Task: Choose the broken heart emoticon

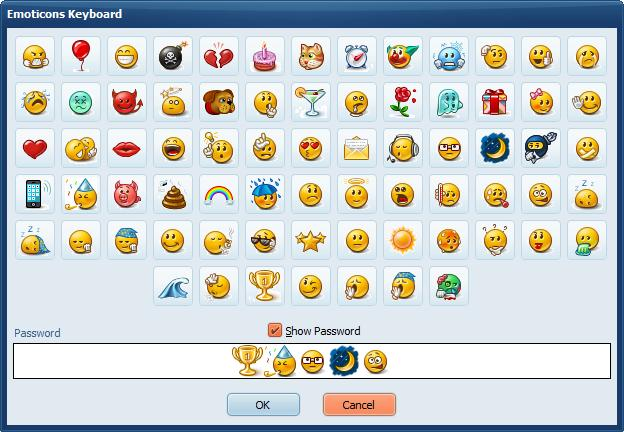Action: click(x=219, y=56)
